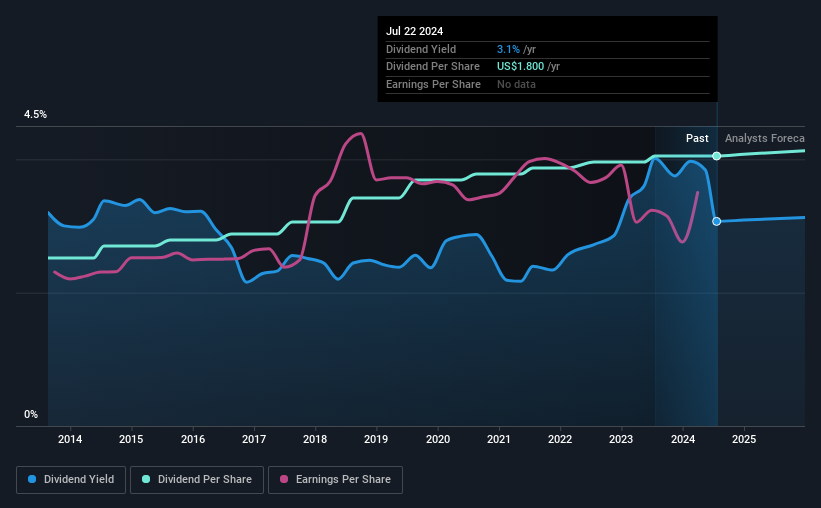Click the 2024 x-axis year label
Screen dimensions: 821x508
pyautogui.click(x=683, y=439)
